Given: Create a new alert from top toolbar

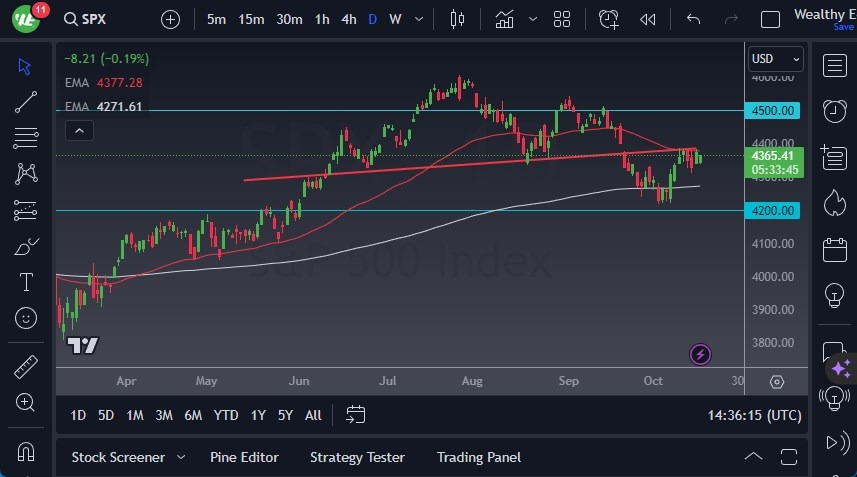Looking at the screenshot, I should pos(608,19).
